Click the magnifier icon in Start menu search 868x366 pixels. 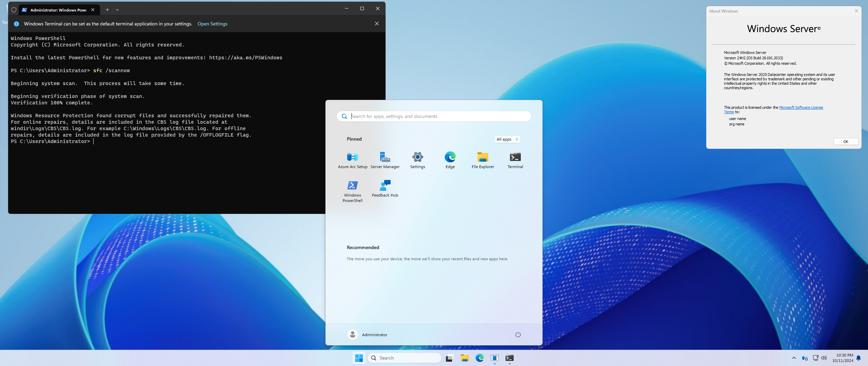point(344,116)
